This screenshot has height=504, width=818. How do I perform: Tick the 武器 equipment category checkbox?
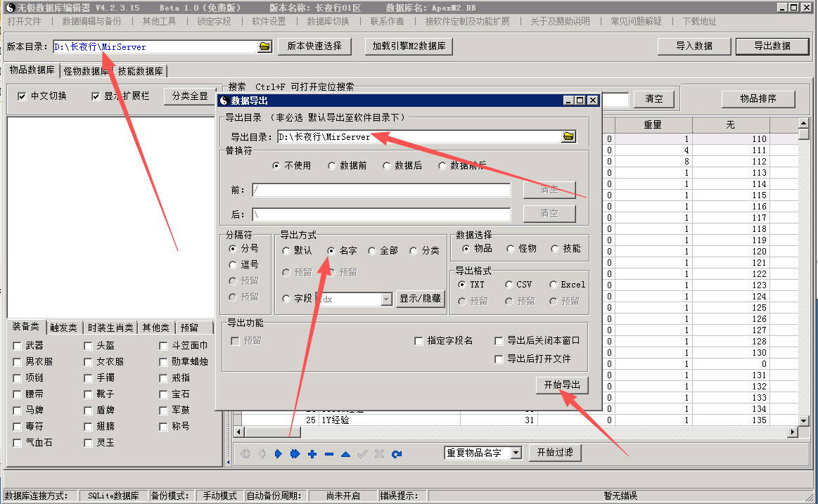click(x=18, y=346)
